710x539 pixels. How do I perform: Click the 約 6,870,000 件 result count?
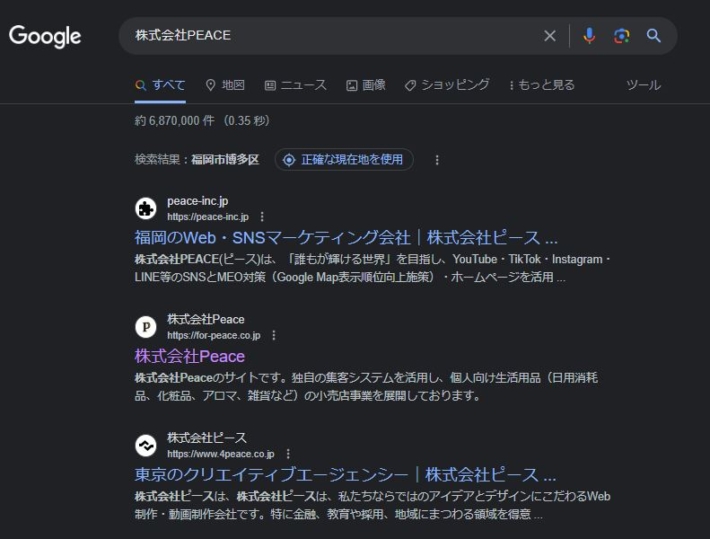[x=174, y=121]
